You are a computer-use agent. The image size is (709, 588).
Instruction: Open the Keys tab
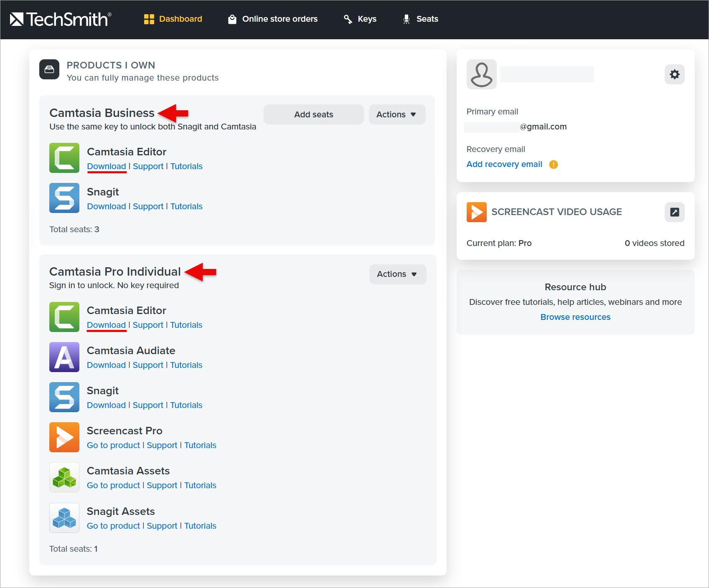(360, 19)
